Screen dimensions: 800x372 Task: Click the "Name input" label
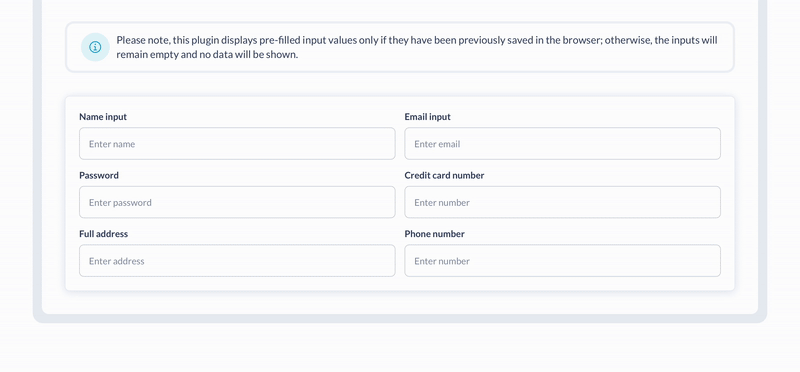click(103, 117)
